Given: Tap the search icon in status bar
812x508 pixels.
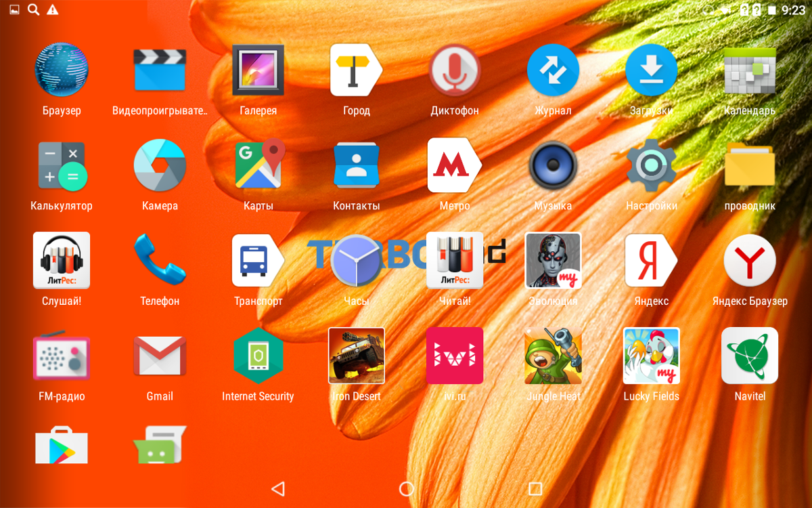Looking at the screenshot, I should (x=33, y=9).
